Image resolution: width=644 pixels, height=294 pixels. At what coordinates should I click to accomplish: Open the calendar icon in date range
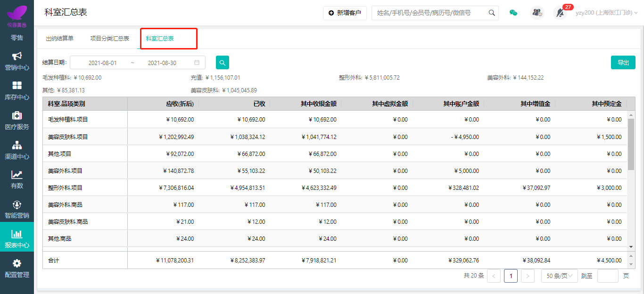point(197,63)
